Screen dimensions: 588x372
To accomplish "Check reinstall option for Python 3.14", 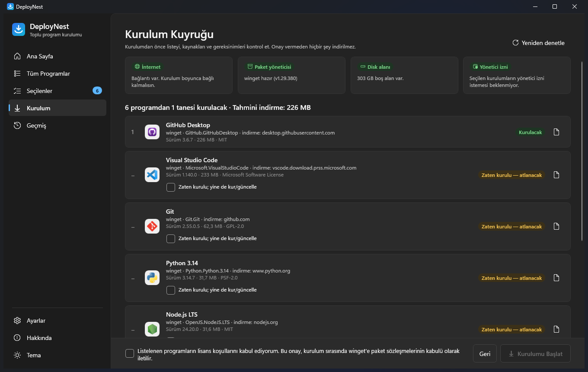I will 171,290.
